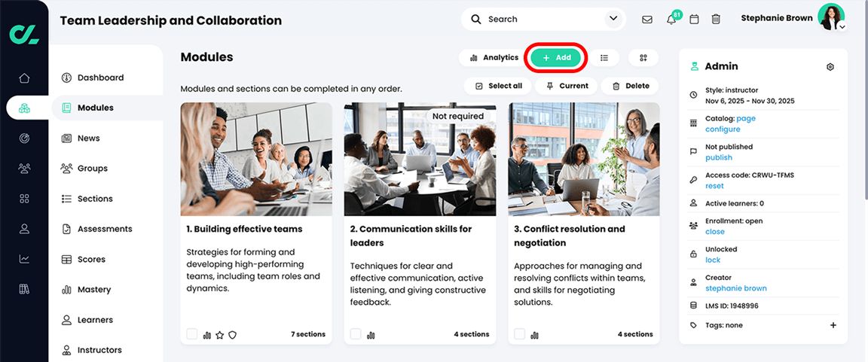Click the bar-chart icon on Communication skills card
Screen dimensions: 868x362
[371, 335]
